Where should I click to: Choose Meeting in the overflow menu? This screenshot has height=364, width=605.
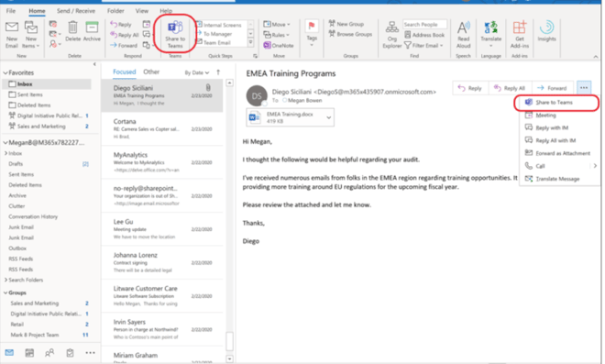558,115
